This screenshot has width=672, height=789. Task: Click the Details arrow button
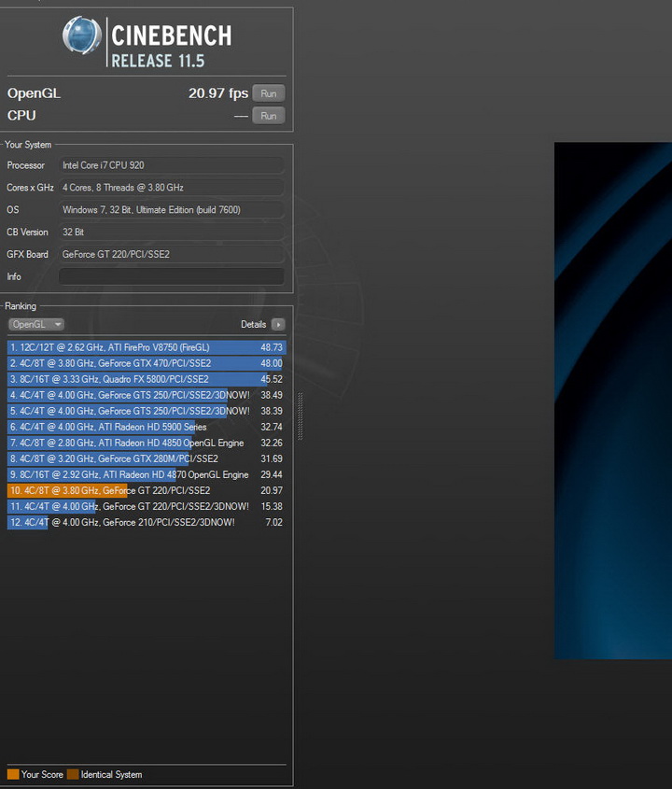pyautogui.click(x=278, y=325)
